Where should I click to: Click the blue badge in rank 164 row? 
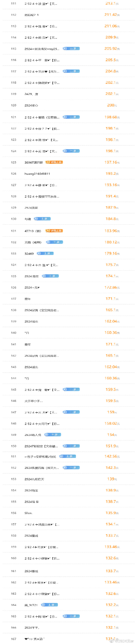pos(49,604)
